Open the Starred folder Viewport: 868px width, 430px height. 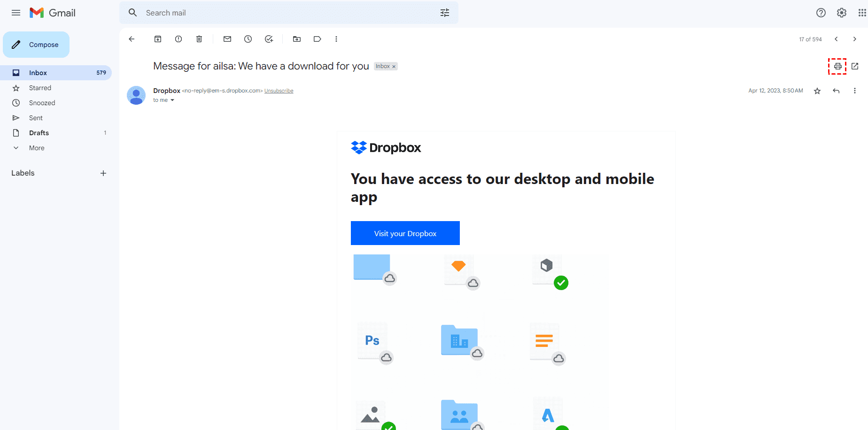[x=40, y=88]
